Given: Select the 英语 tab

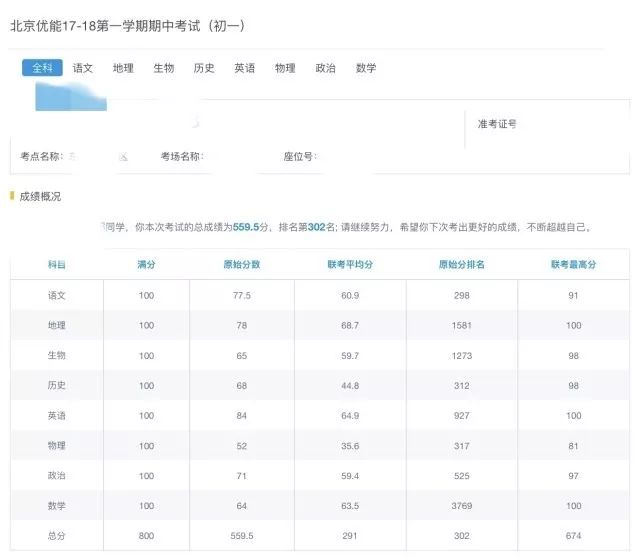Looking at the screenshot, I should [245, 68].
